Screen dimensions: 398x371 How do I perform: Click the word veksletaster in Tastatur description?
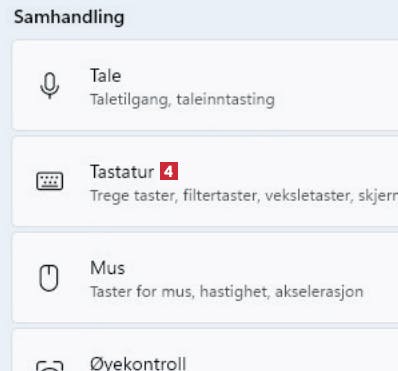tap(309, 196)
